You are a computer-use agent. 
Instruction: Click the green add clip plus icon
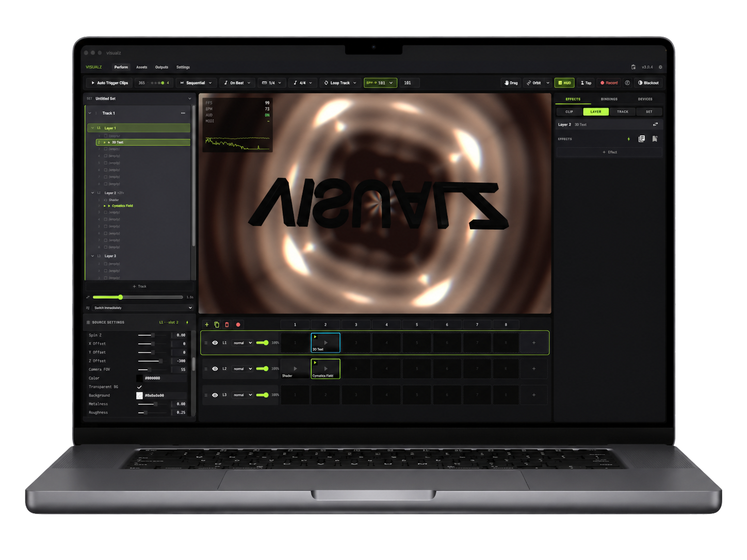click(x=207, y=325)
